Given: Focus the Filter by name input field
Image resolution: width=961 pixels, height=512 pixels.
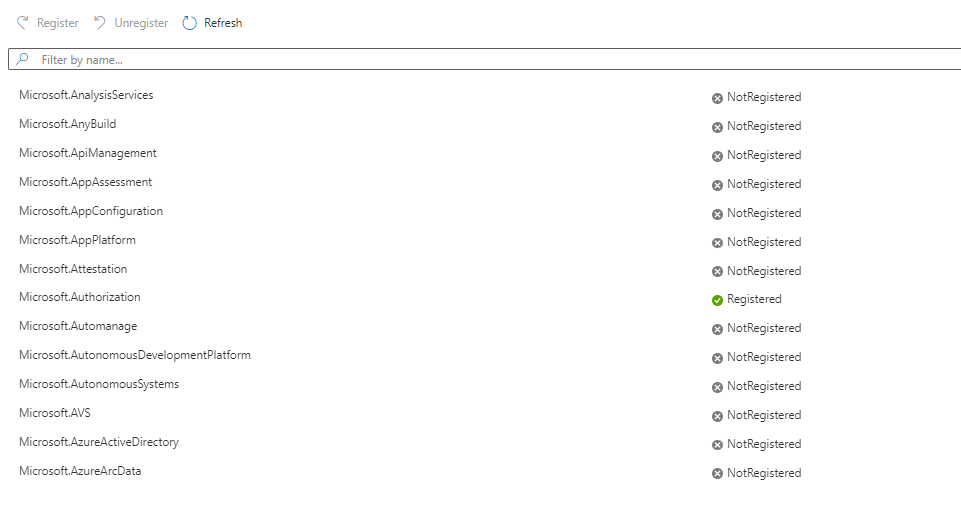Looking at the screenshot, I should [480, 60].
